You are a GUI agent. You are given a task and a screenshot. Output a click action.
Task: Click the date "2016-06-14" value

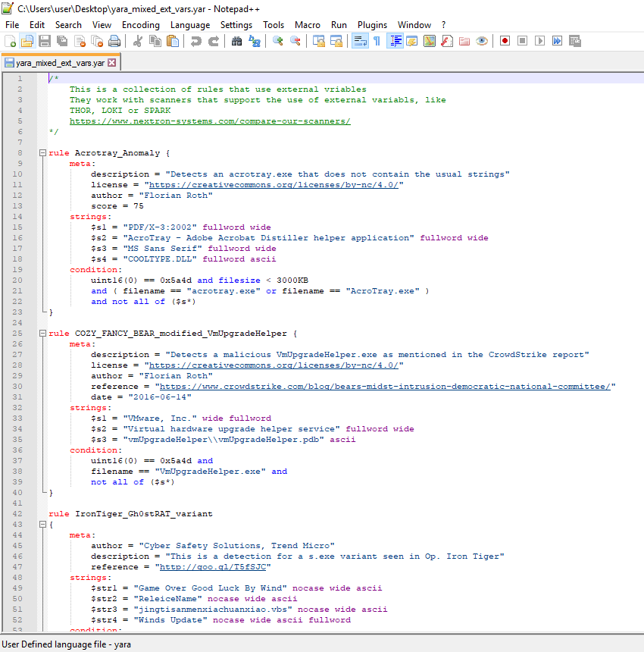click(x=160, y=397)
